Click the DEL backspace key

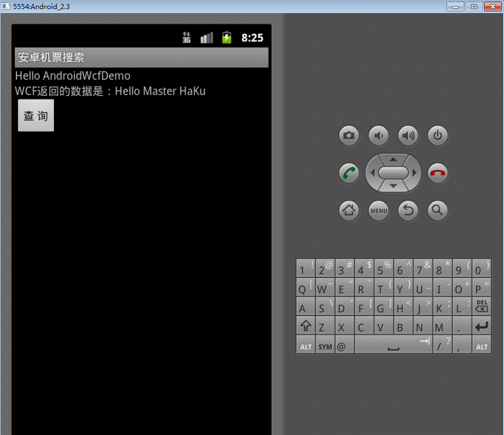click(481, 306)
